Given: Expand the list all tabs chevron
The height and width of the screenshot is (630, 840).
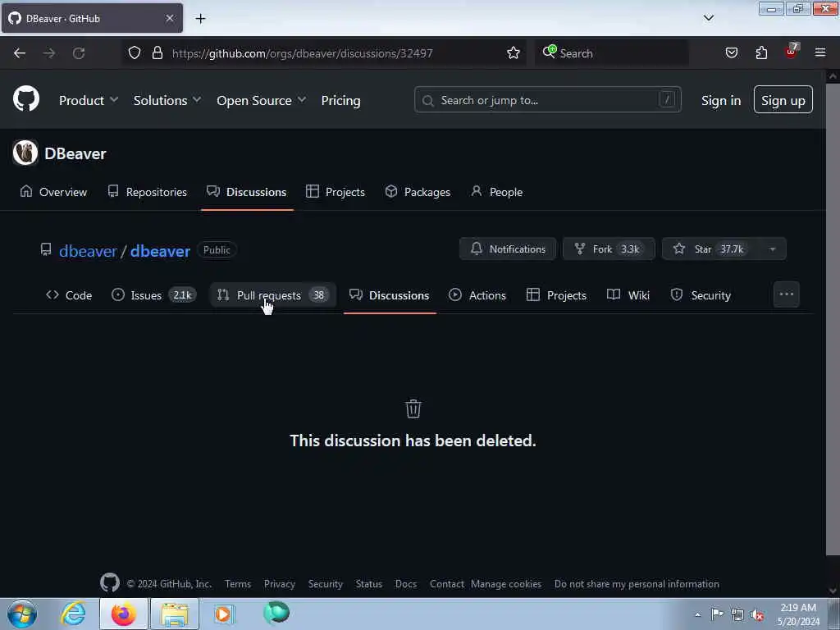Looking at the screenshot, I should [708, 18].
